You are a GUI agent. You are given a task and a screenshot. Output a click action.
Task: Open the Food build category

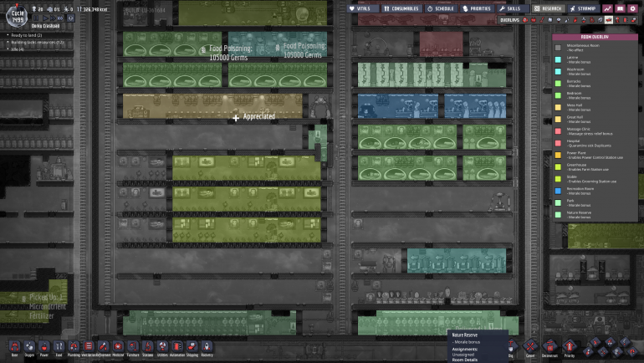coord(59,347)
